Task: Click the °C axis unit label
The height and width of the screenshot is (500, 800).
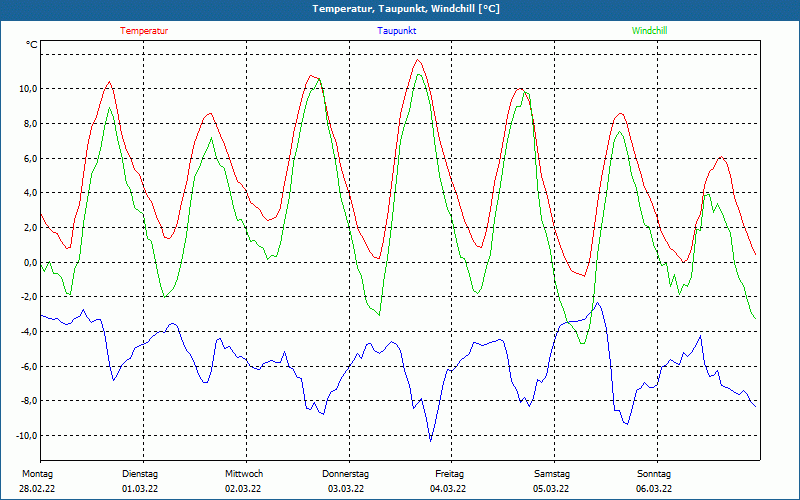Action: pos(32,45)
